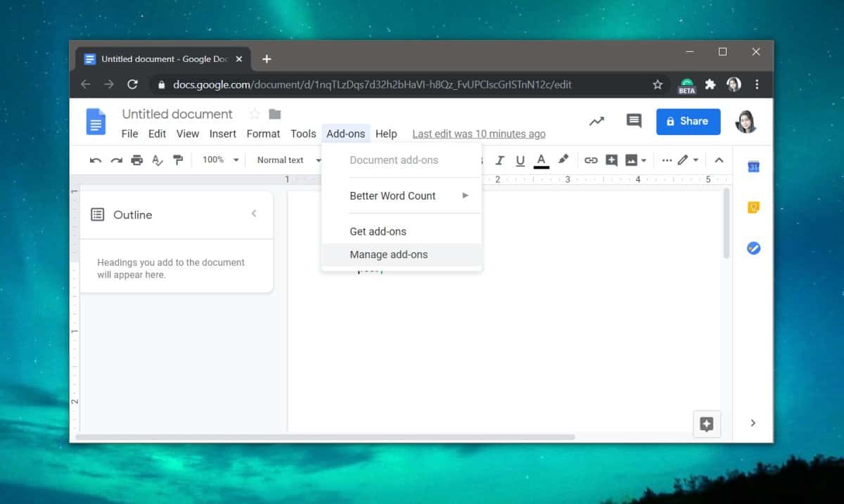Open the Editing mode pencil dropdown

coord(688,160)
